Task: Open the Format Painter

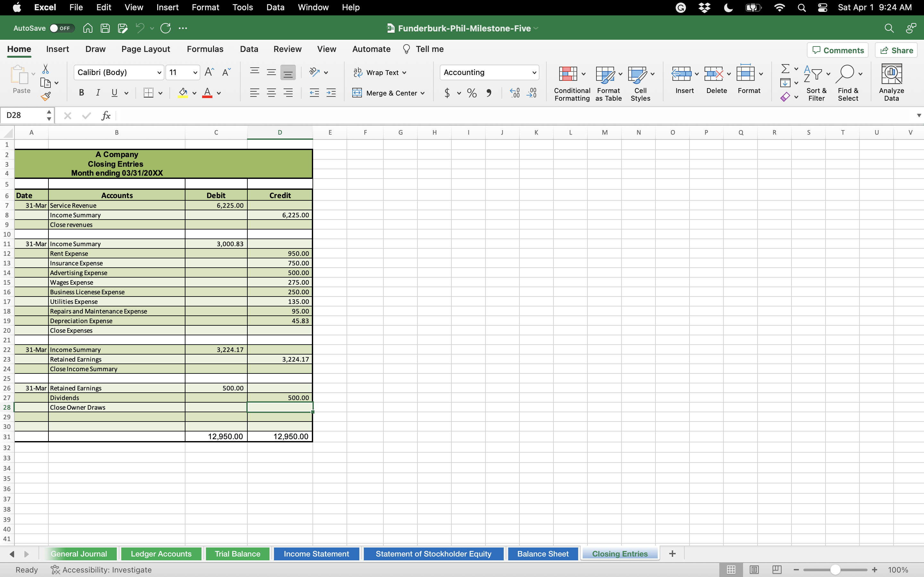Action: (x=46, y=96)
